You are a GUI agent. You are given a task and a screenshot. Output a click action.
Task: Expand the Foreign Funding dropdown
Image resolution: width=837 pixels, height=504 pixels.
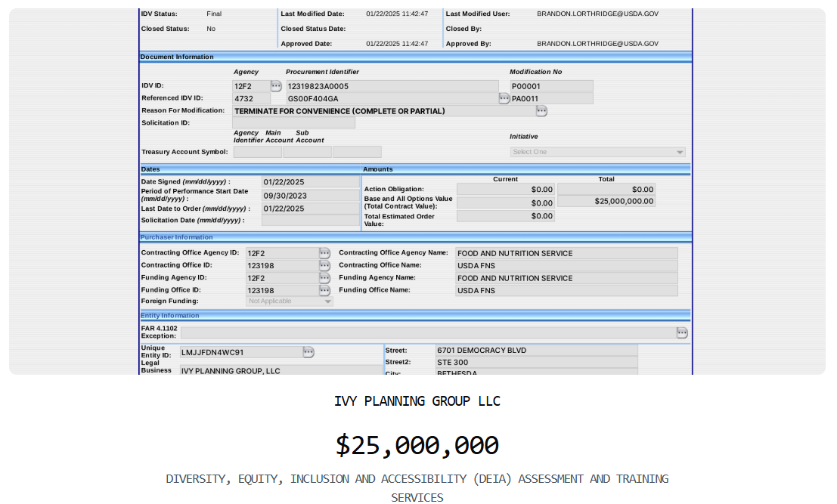click(327, 301)
